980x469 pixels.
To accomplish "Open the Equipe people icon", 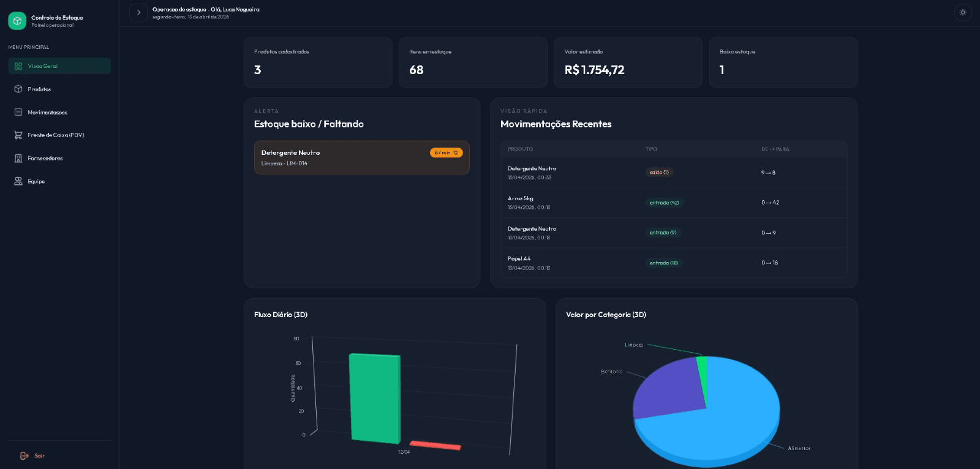I will pos(18,182).
